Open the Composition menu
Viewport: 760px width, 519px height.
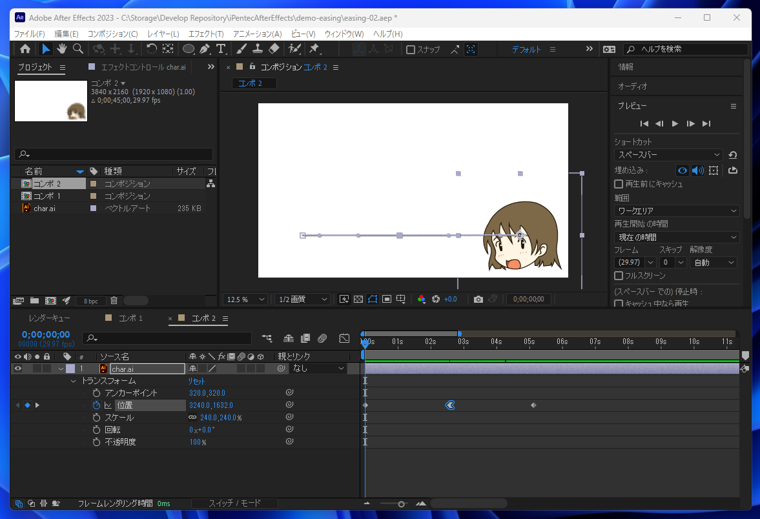click(x=112, y=34)
